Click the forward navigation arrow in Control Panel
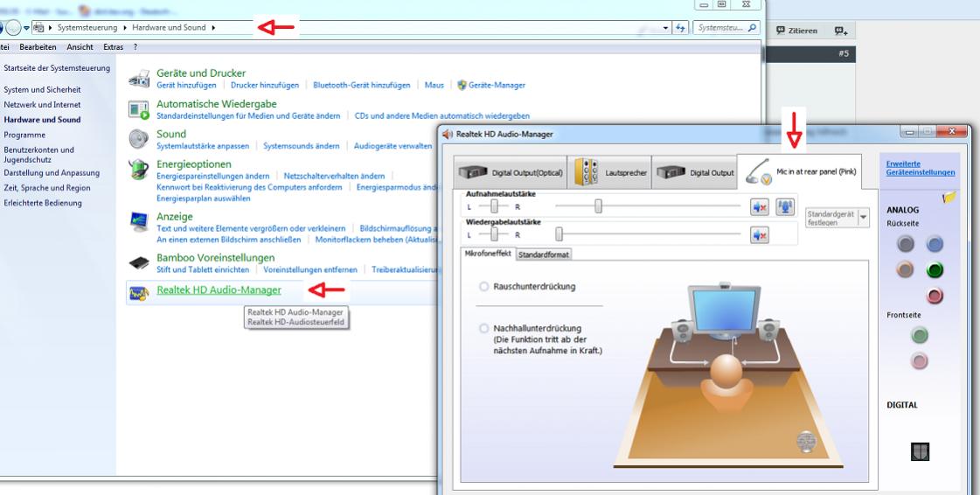980x495 pixels. (13, 27)
